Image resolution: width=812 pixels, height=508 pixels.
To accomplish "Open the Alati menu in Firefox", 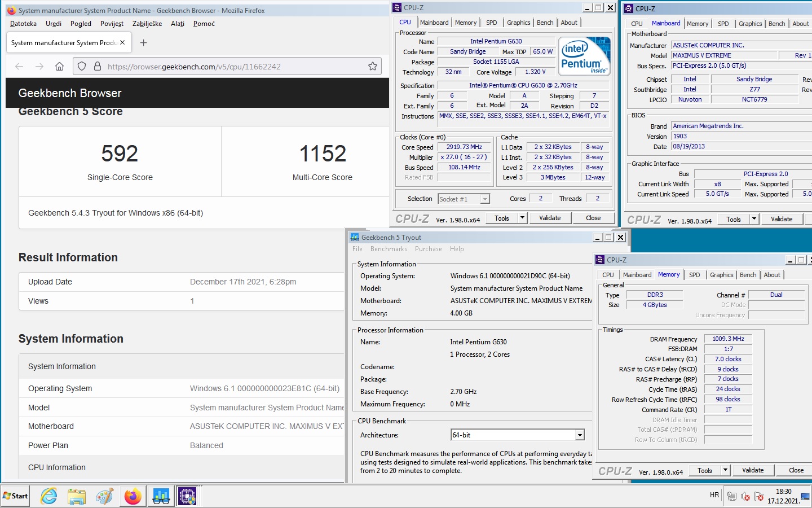I will point(178,24).
